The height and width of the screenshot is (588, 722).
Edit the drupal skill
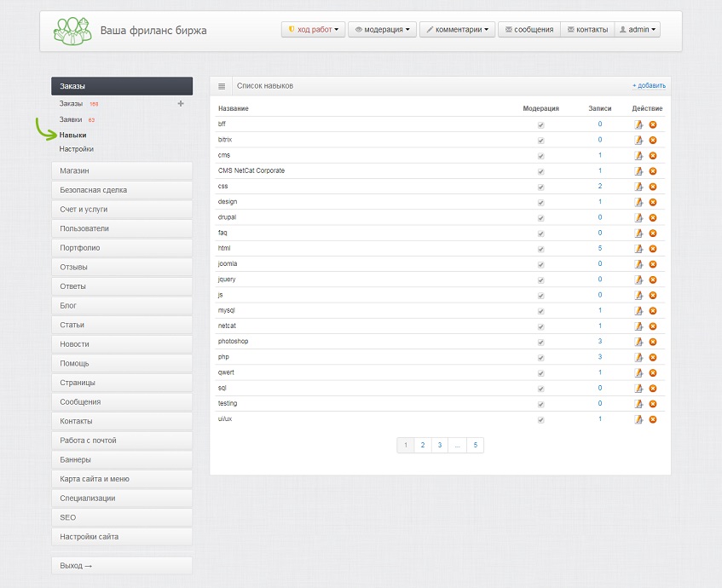(638, 218)
